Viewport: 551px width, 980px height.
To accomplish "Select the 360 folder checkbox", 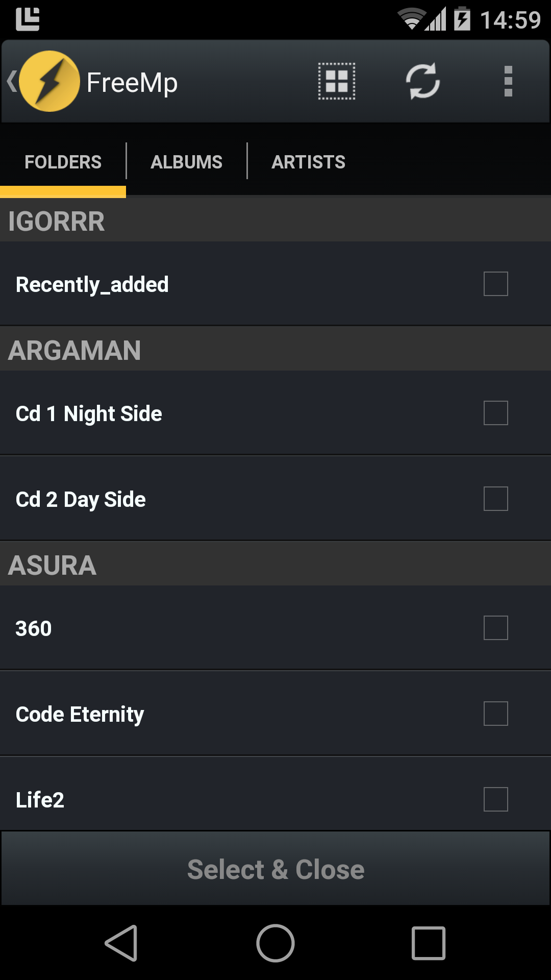I will pyautogui.click(x=495, y=628).
